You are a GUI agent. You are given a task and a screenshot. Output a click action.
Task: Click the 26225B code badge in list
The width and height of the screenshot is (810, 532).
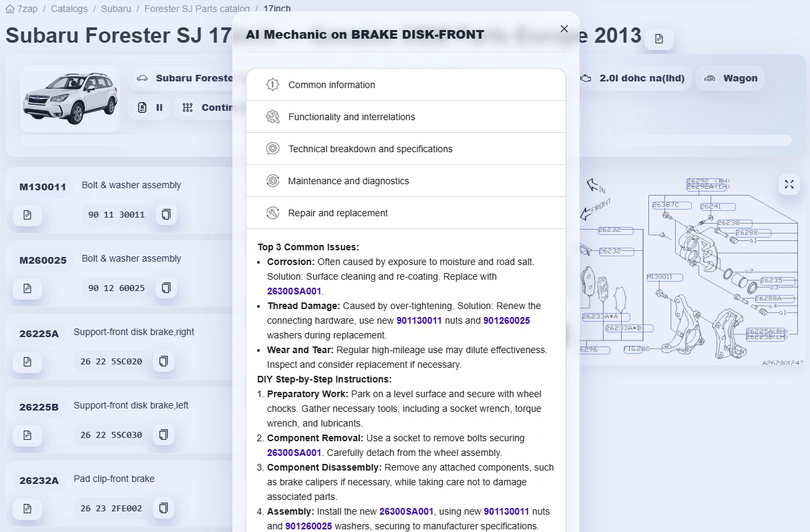pos(39,407)
